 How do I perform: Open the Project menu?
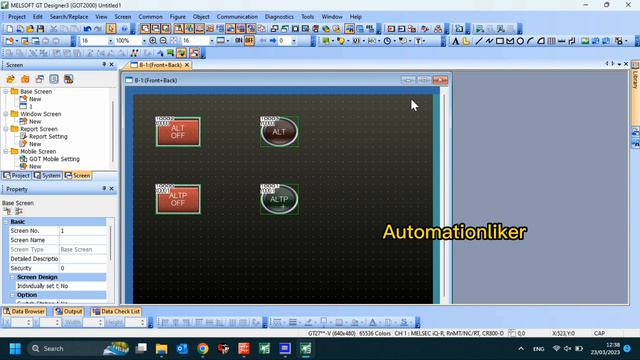click(17, 17)
